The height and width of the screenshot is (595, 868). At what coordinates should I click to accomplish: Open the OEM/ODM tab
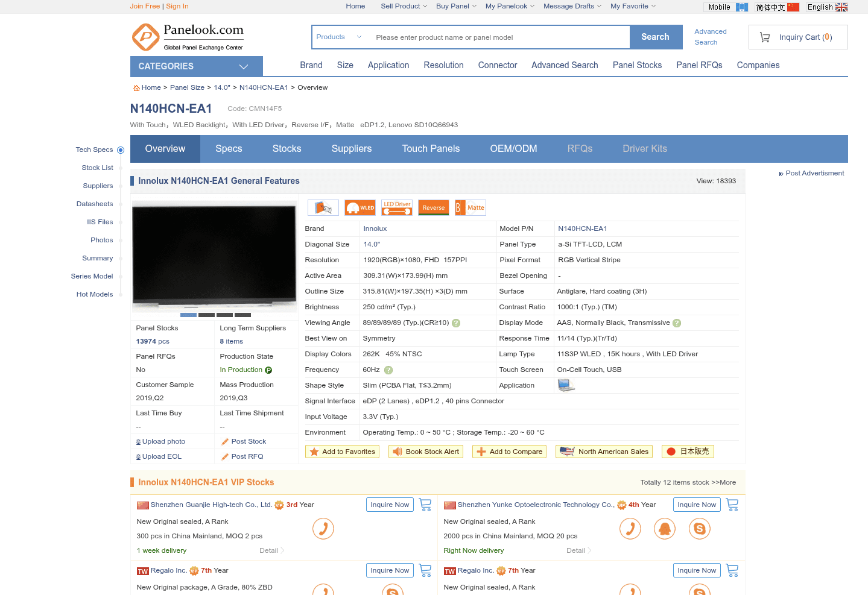pos(513,149)
